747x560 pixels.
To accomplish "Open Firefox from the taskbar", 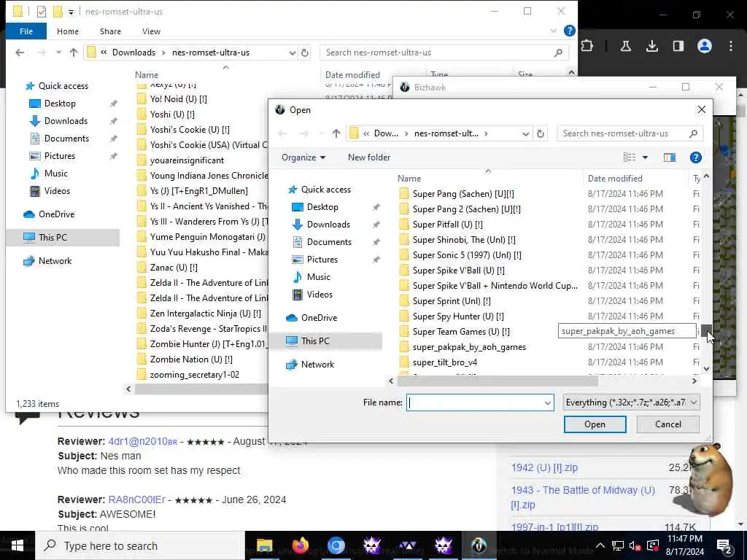I will coord(300,545).
